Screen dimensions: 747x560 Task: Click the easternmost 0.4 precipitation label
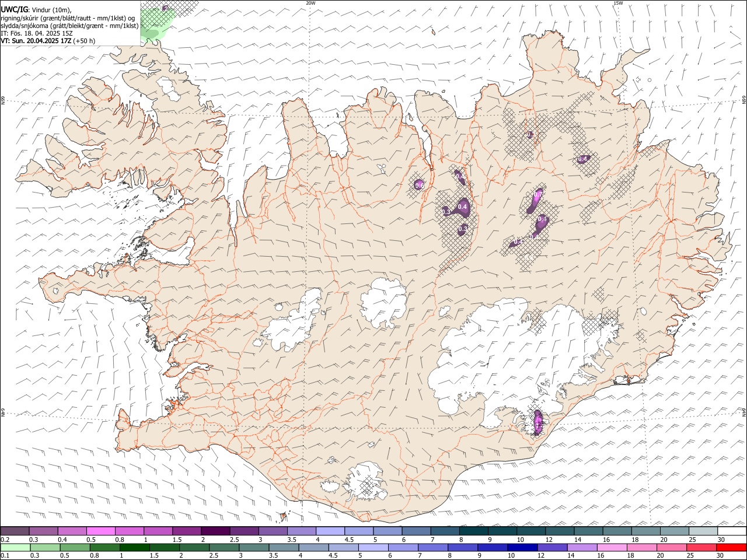[582, 159]
